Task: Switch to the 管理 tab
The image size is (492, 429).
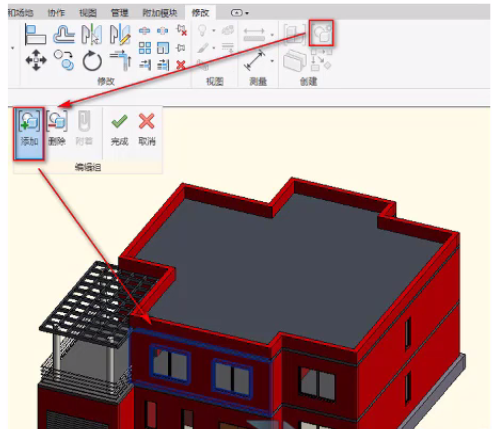Action: (119, 13)
